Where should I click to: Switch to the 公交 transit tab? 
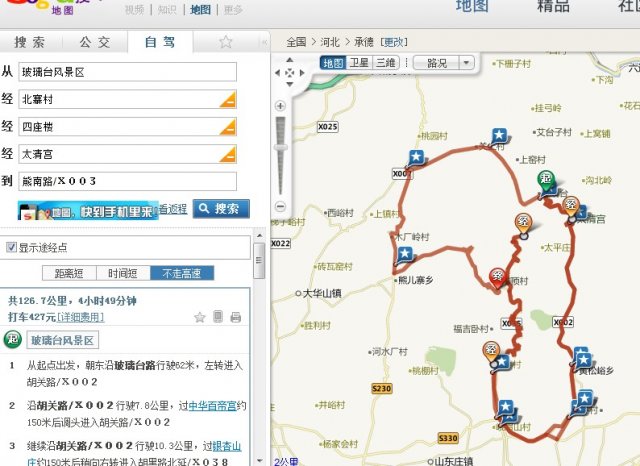coord(95,42)
